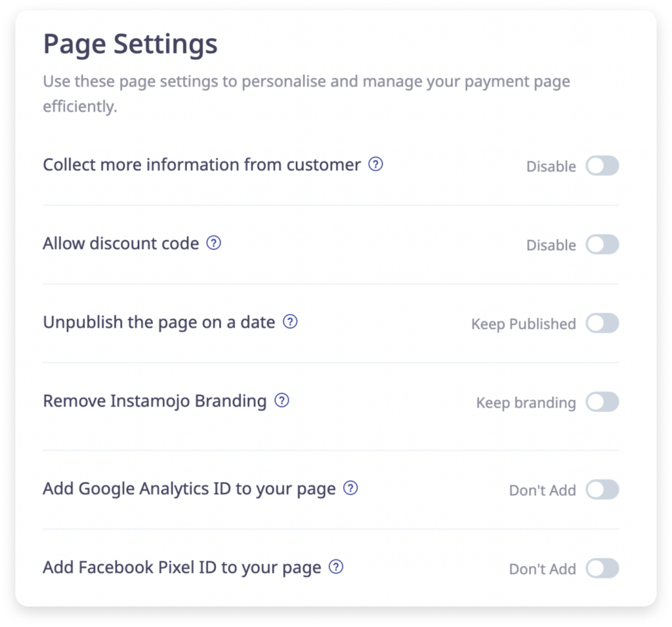Click the Add Google Analytics ID label
The width and height of the screenshot is (672, 627).
click(189, 489)
